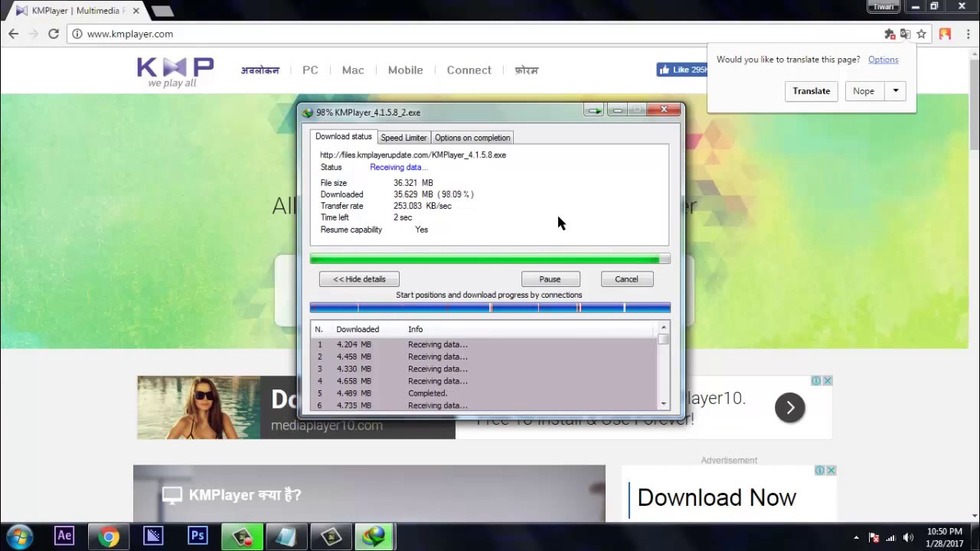980x551 pixels.
Task: Click the orange extension icon in Chrome toolbar
Action: coord(945,34)
